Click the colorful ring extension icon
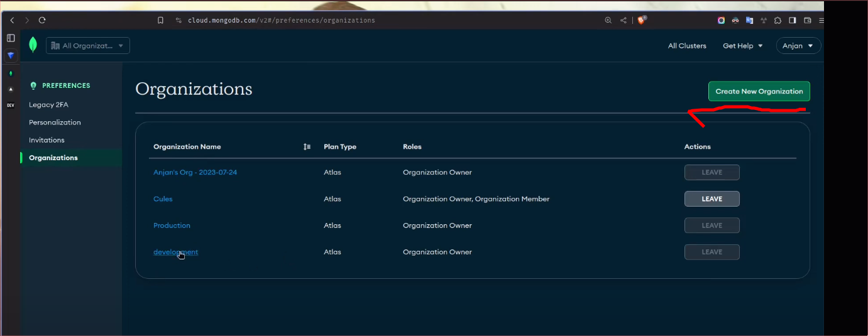The image size is (868, 336). [721, 20]
